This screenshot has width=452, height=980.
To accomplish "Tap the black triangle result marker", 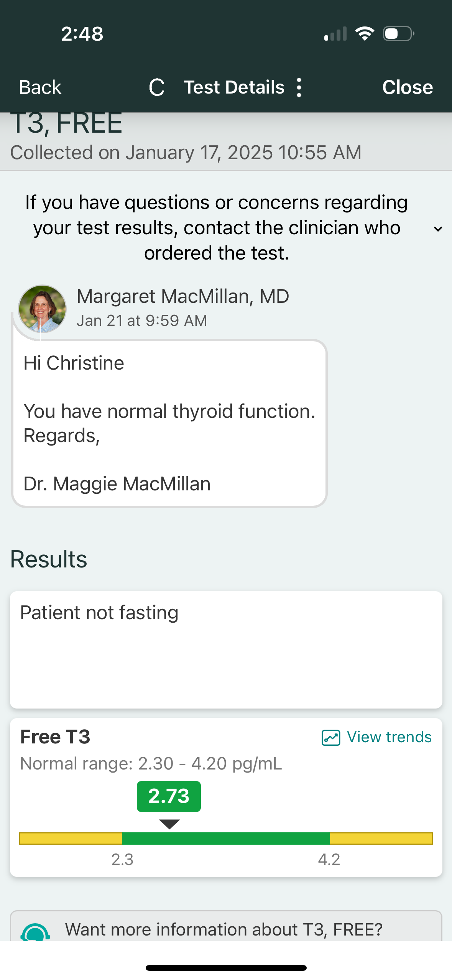I will click(169, 824).
